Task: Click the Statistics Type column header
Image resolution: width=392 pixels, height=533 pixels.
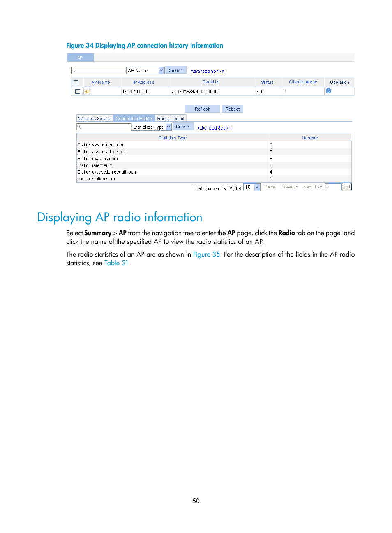Action: pyautogui.click(x=173, y=138)
